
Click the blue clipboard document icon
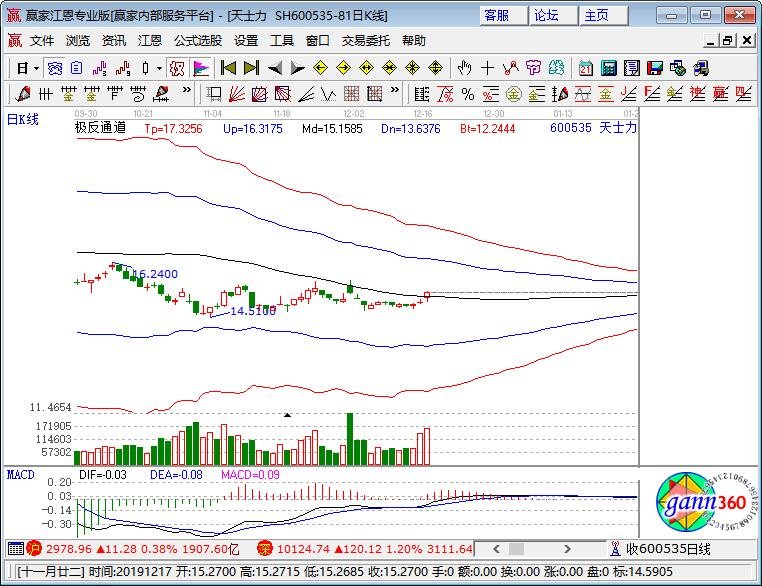(x=76, y=68)
